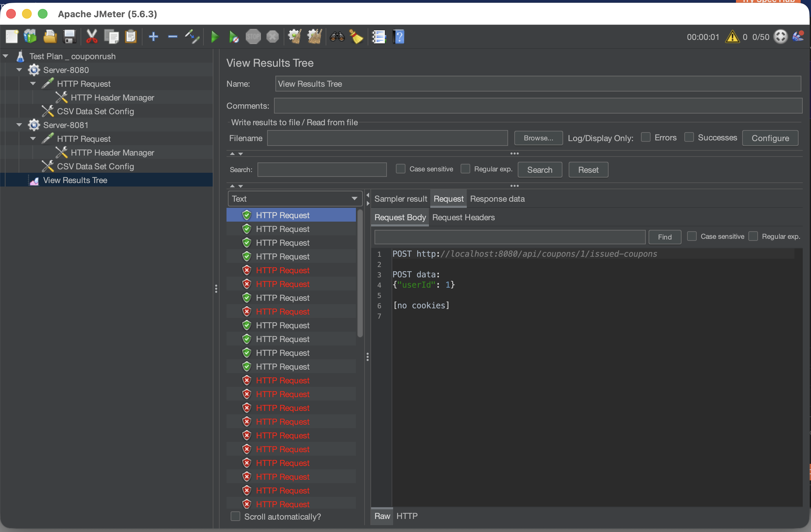Image resolution: width=811 pixels, height=532 pixels.
Task: Collapse the Server-8081 thread group
Action: tap(20, 125)
